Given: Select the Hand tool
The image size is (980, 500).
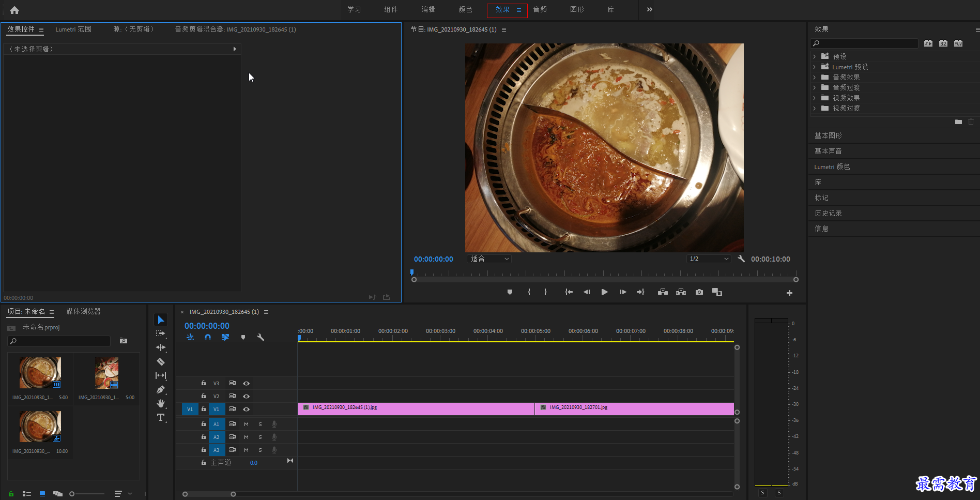Looking at the screenshot, I should pyautogui.click(x=161, y=403).
